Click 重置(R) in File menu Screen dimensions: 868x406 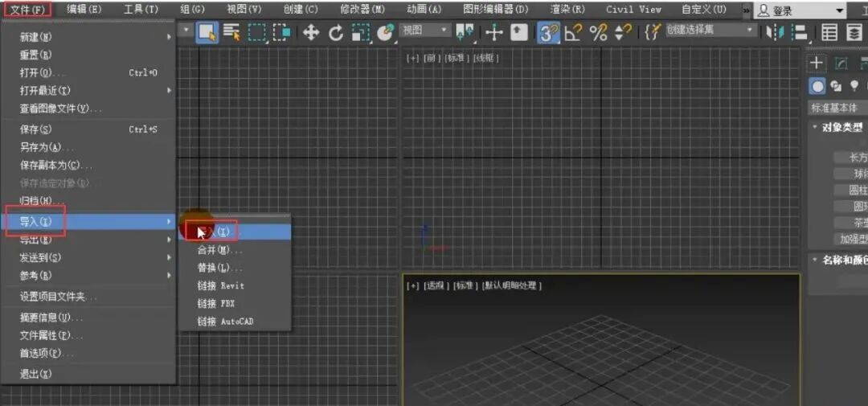pyautogui.click(x=88, y=55)
